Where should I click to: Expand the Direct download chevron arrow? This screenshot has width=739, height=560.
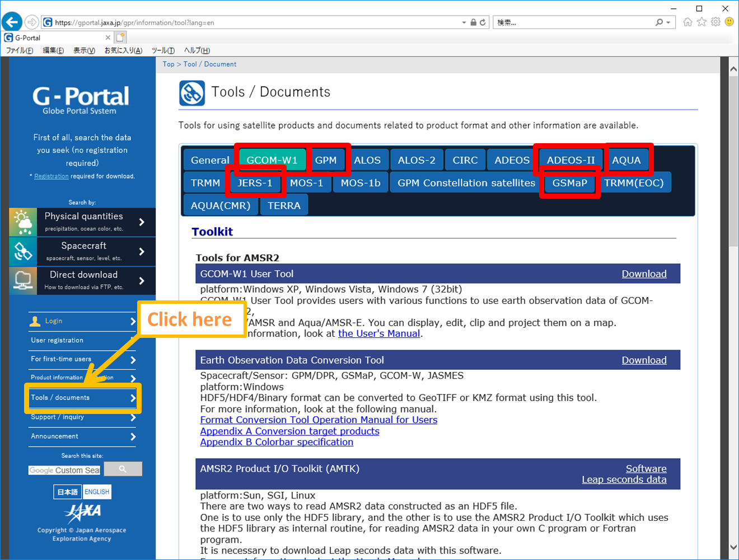pos(142,281)
